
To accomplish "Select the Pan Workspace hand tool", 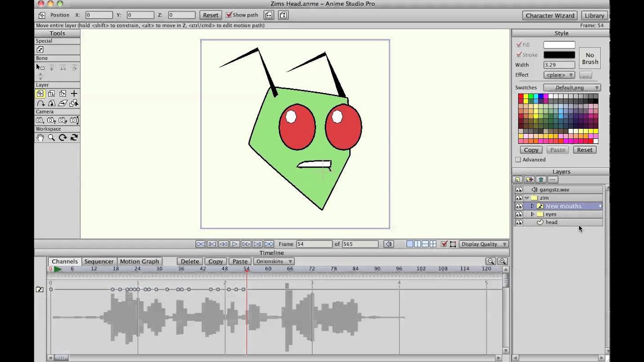I will point(40,137).
